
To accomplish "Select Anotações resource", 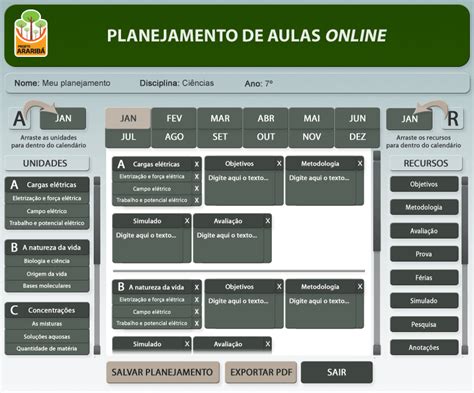I will click(424, 348).
